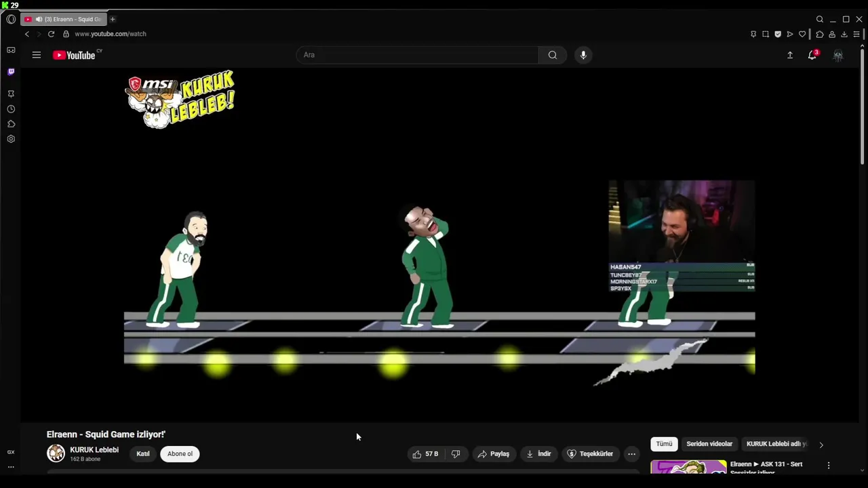Open the Easy Setup sliders icon

[x=856, y=34]
